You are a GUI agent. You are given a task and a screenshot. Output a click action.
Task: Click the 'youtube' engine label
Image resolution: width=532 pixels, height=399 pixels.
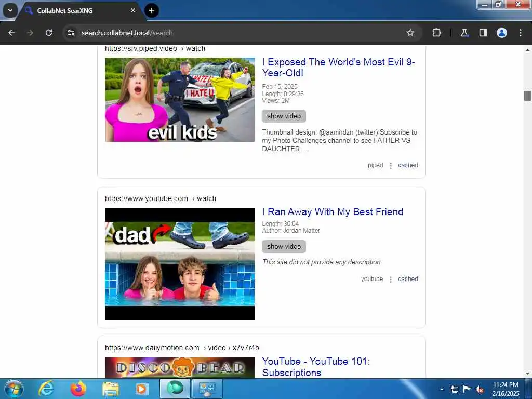click(372, 279)
